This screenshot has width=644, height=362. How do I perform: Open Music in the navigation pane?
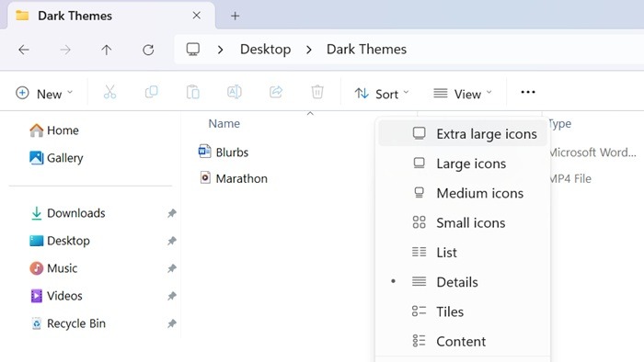pyautogui.click(x=53, y=268)
